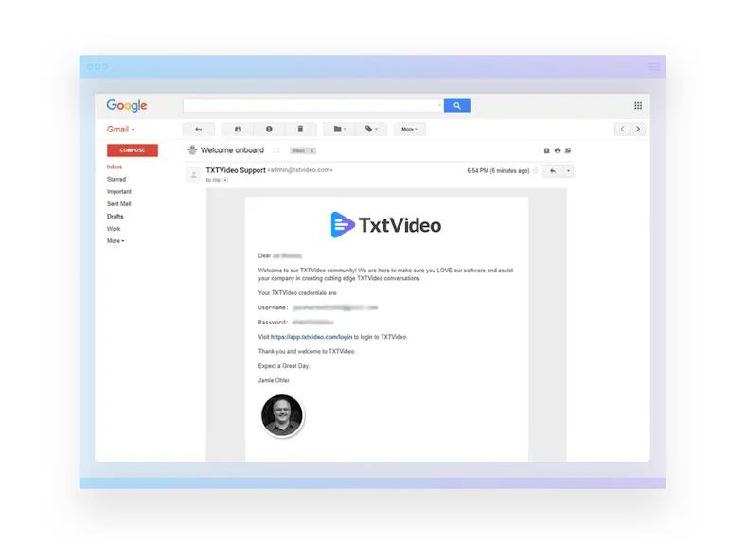Open the dropdown next to reply
Screen dimensions: 746x560
tap(568, 171)
